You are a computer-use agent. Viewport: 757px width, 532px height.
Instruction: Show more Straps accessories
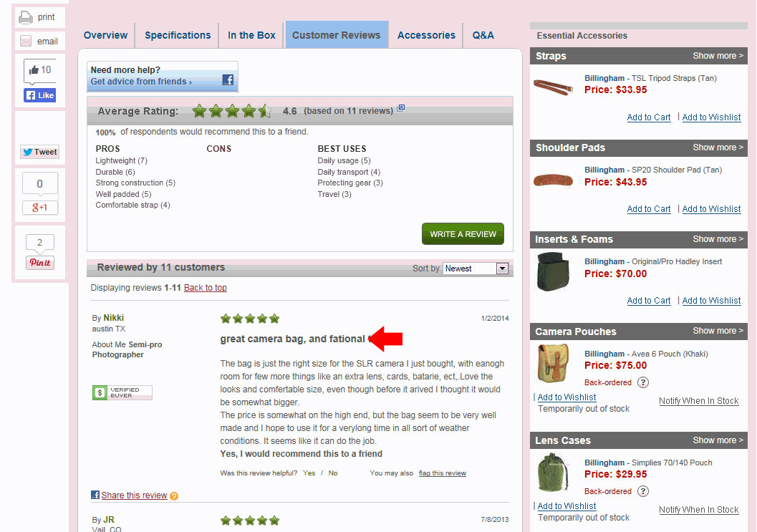click(x=718, y=56)
